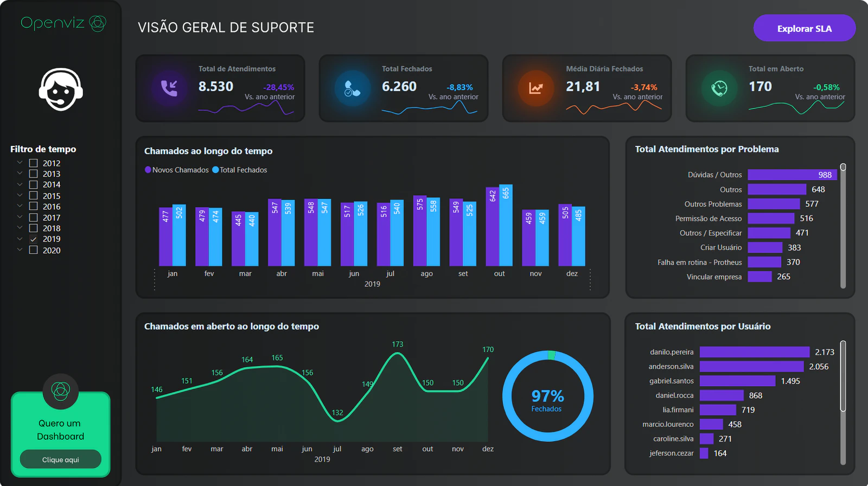Check the 2014 year checkbox
The width and height of the screenshot is (868, 486).
(33, 185)
